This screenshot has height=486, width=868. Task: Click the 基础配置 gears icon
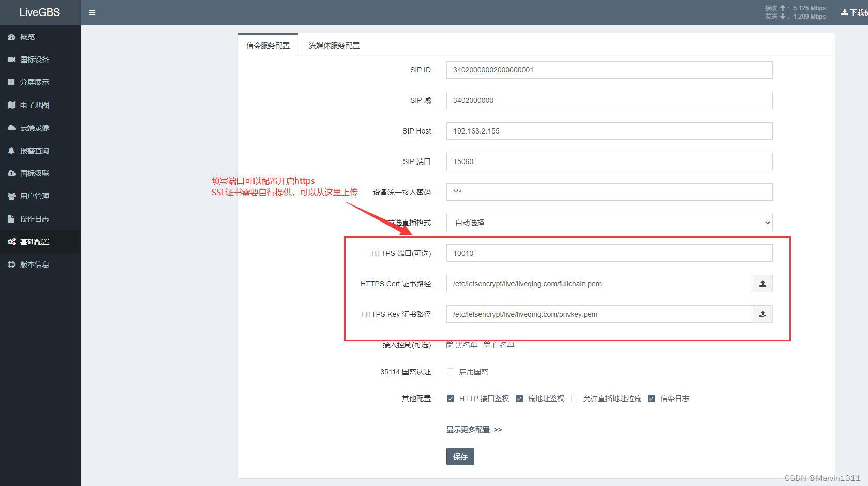click(11, 242)
